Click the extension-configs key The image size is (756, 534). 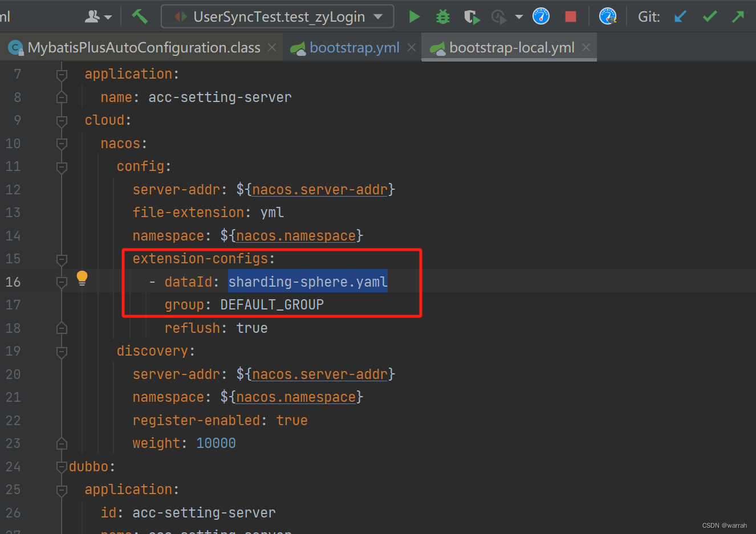pyautogui.click(x=200, y=258)
